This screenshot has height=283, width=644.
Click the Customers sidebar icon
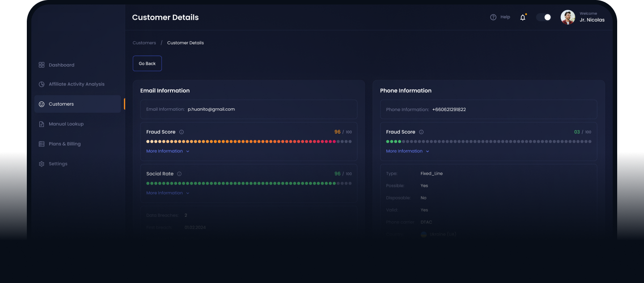(x=41, y=104)
